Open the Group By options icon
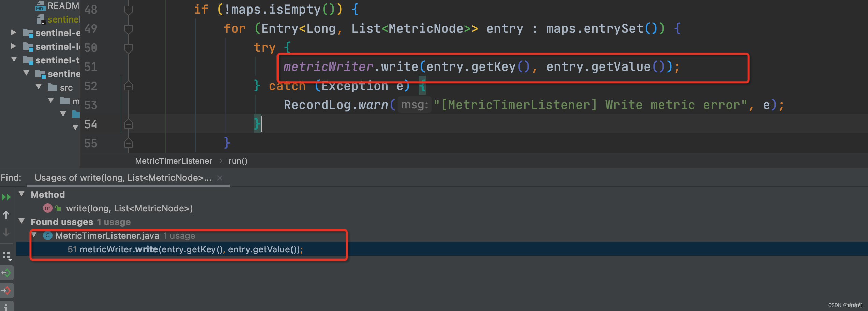 click(6, 256)
